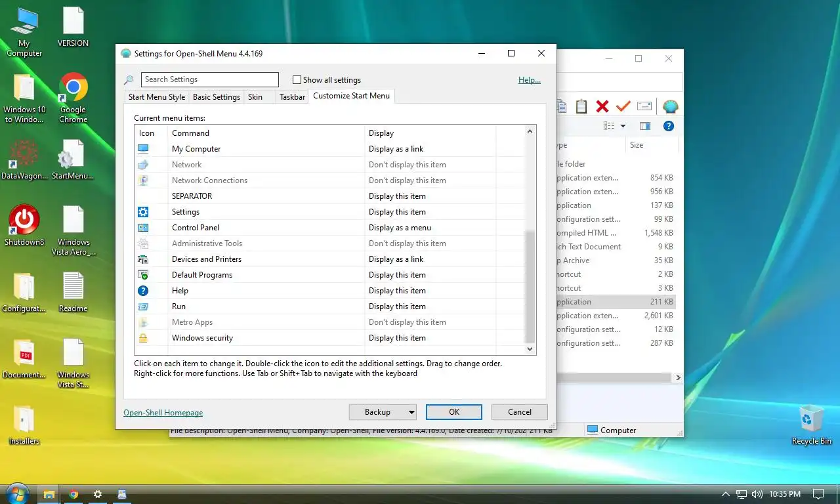Click the OK button
The width and height of the screenshot is (840, 504).
point(454,412)
